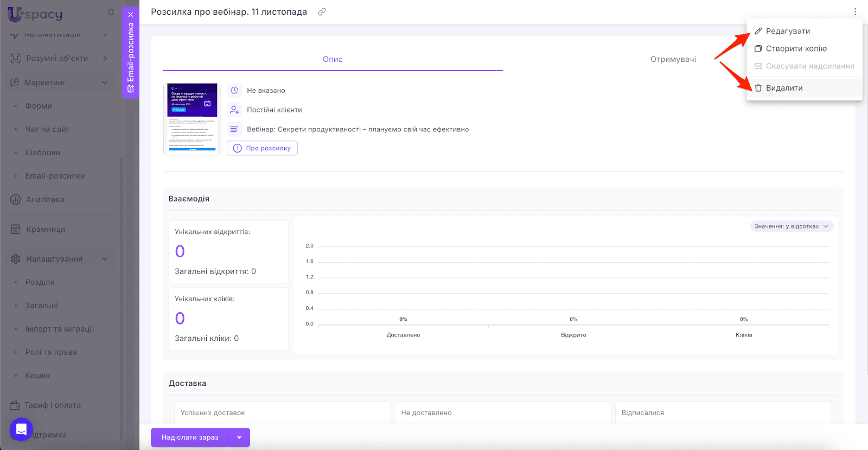Open the email preview thumbnail
868x450 pixels.
pos(192,119)
